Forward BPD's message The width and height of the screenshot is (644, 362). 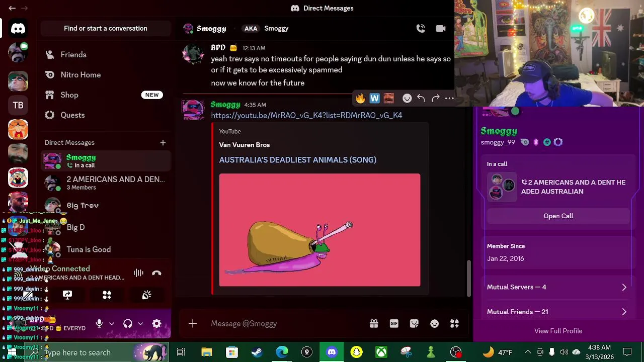[x=435, y=99]
